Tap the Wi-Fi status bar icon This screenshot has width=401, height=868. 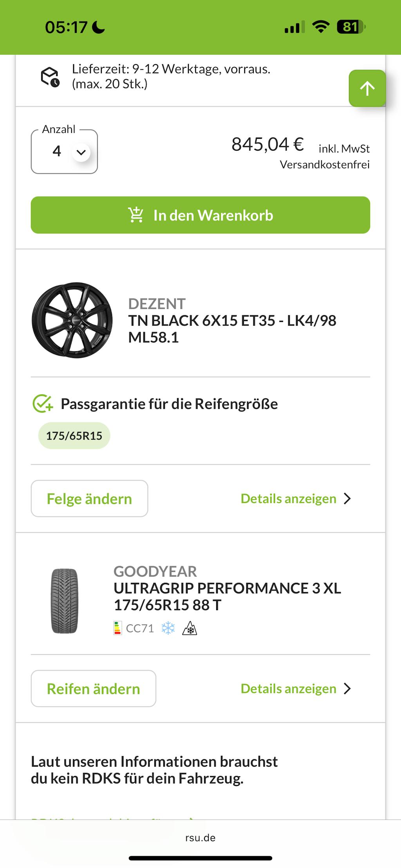pyautogui.click(x=320, y=27)
